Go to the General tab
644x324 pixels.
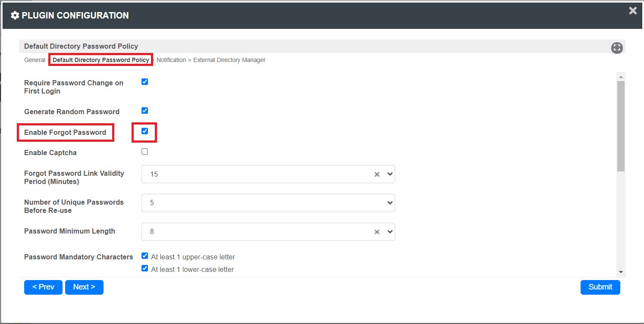[35, 60]
